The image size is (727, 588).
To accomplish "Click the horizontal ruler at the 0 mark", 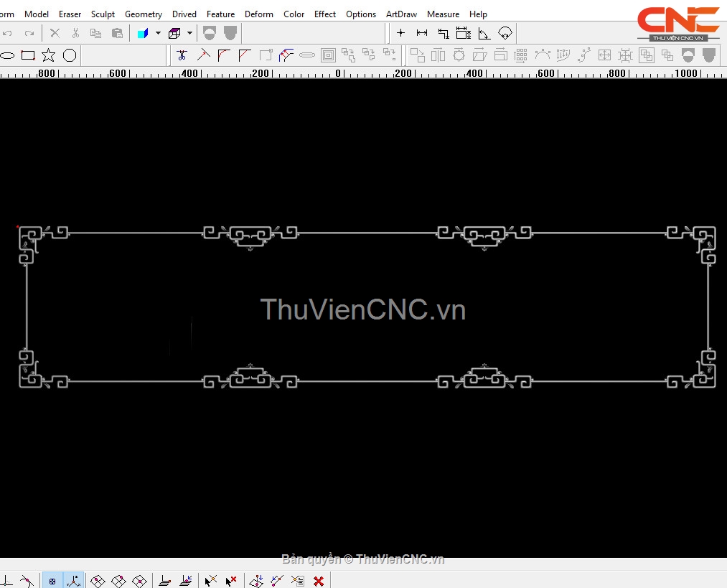I will pos(338,73).
